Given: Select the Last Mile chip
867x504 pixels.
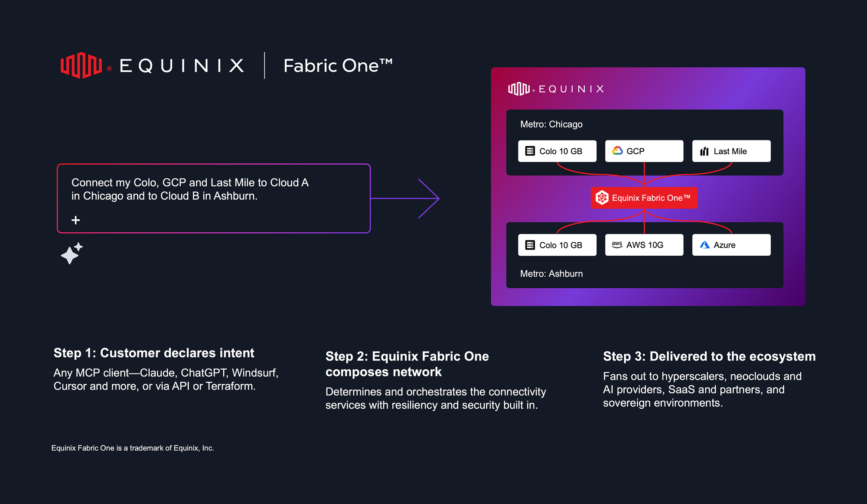Looking at the screenshot, I should (x=731, y=151).
